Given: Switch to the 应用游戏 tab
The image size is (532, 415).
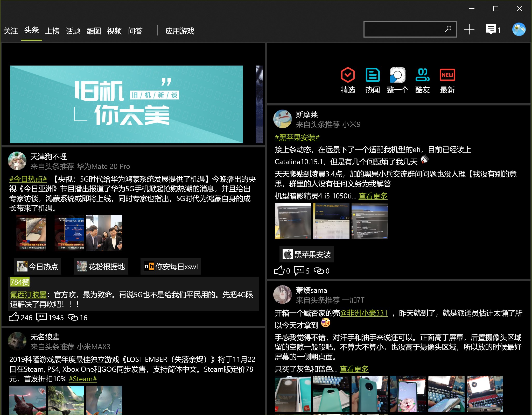Looking at the screenshot, I should click(x=180, y=31).
